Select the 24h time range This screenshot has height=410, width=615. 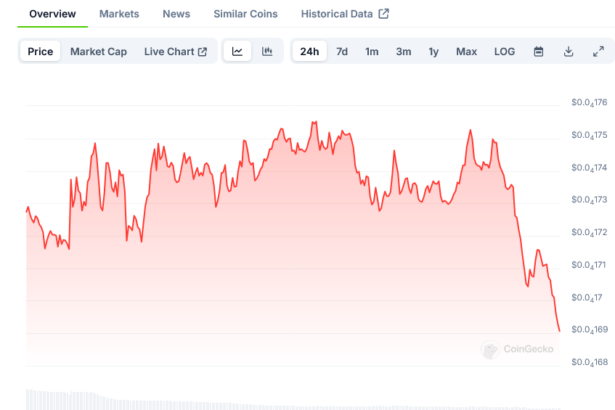[x=310, y=52]
